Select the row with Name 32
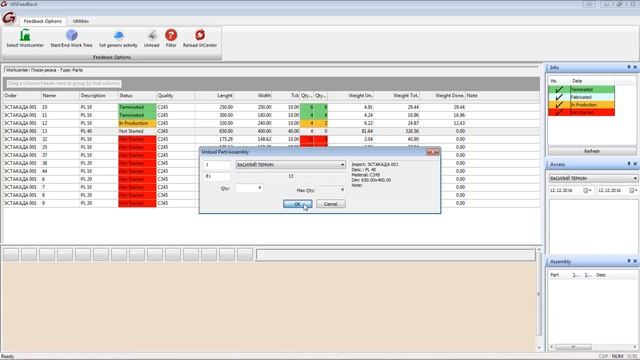 (x=271, y=139)
